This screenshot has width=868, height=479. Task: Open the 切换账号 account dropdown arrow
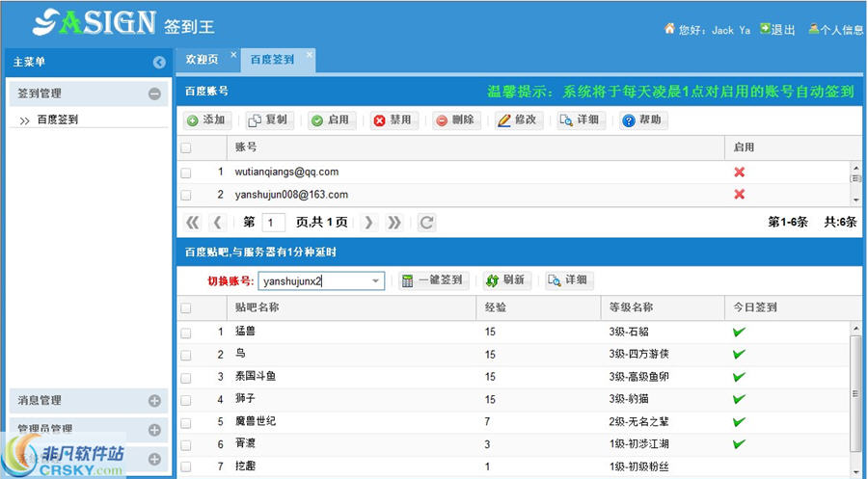coord(375,281)
